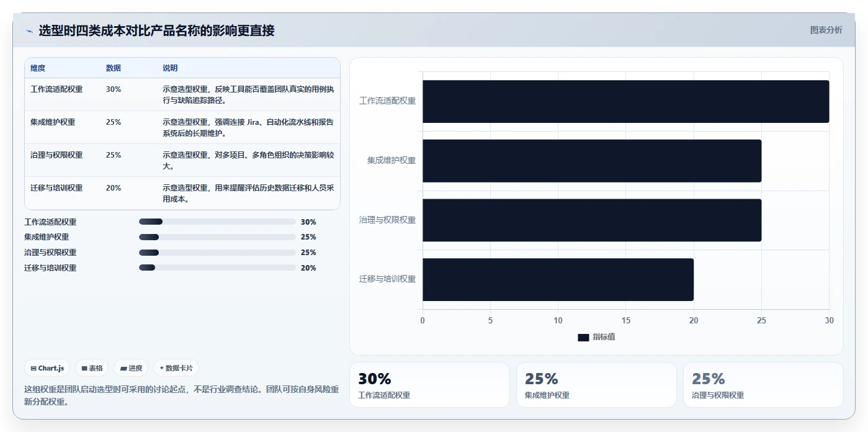Select the 进度 chip
Screen dimensions: 868x432
click(x=131, y=368)
